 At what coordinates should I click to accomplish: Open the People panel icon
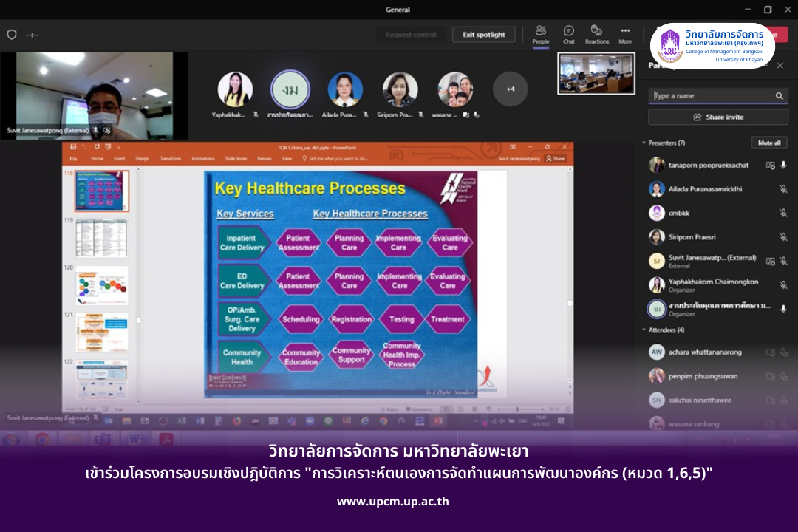tap(540, 30)
